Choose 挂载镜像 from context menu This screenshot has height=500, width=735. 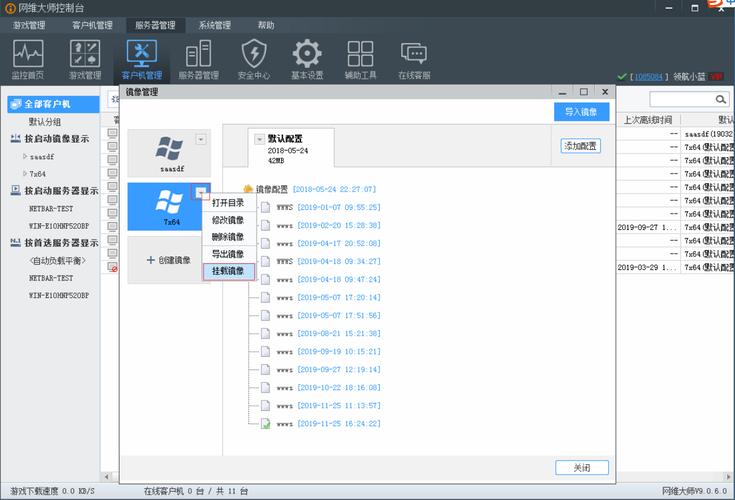(x=229, y=271)
